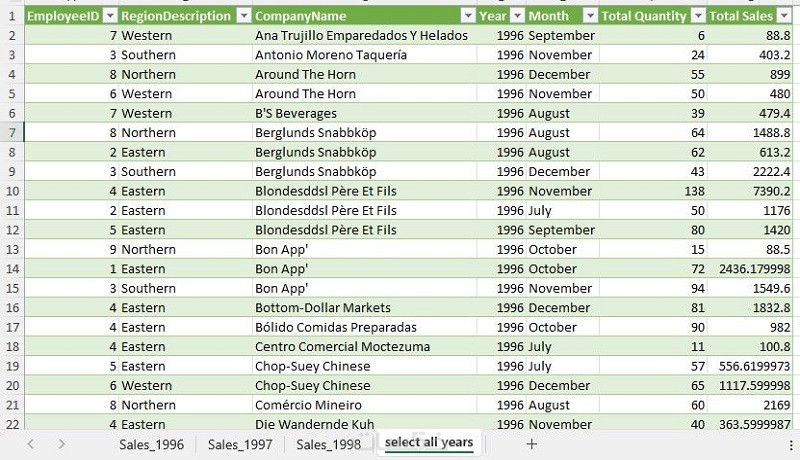Viewport: 800px width, 460px height.
Task: Select row 7 header
Action: (x=11, y=133)
